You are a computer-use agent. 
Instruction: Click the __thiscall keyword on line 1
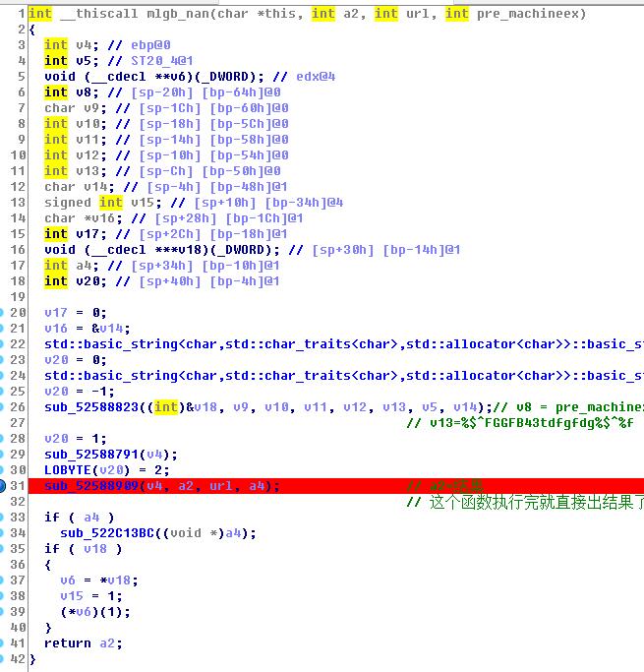[x=99, y=14]
